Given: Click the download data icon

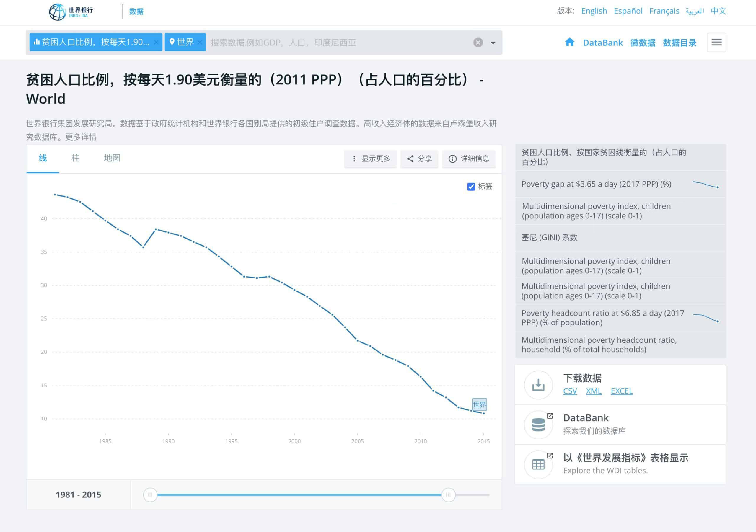Looking at the screenshot, I should click(538, 385).
